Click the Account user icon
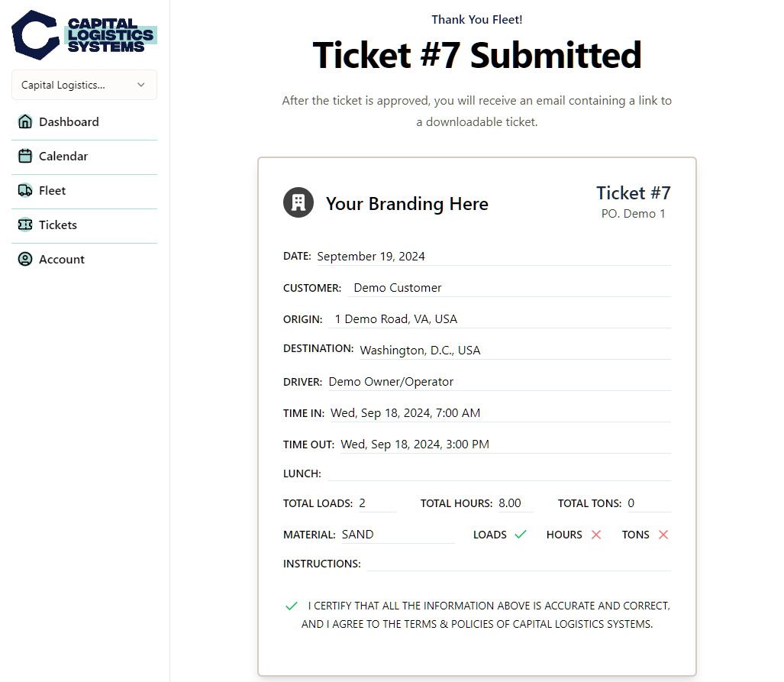 (25, 259)
